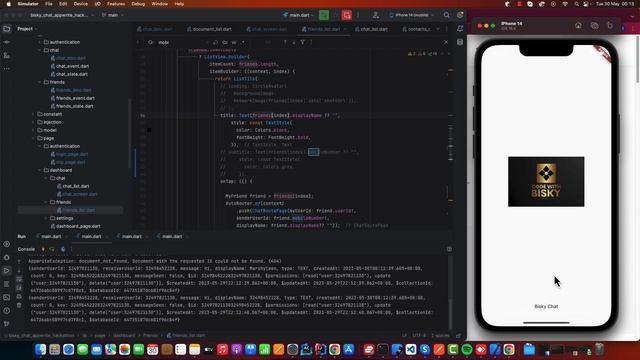The image size is (640, 360).
Task: Open the project name dropdown in title bar
Action: [x=62, y=15]
